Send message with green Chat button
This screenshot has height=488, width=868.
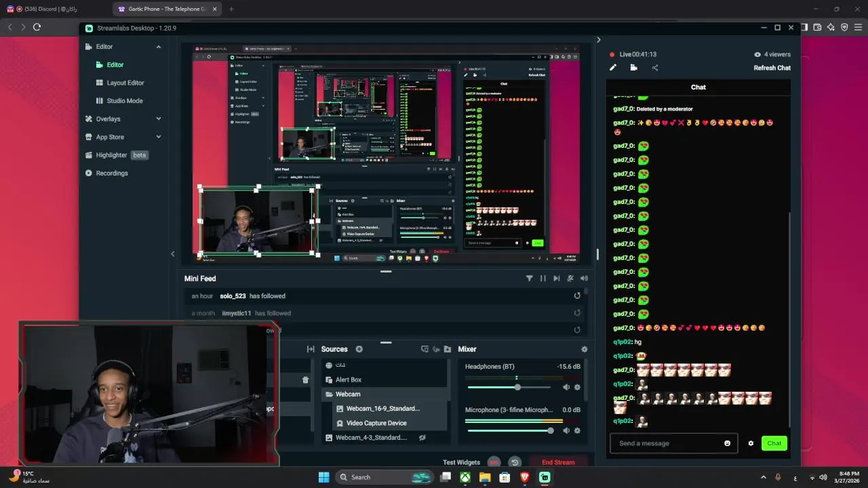[x=774, y=443]
